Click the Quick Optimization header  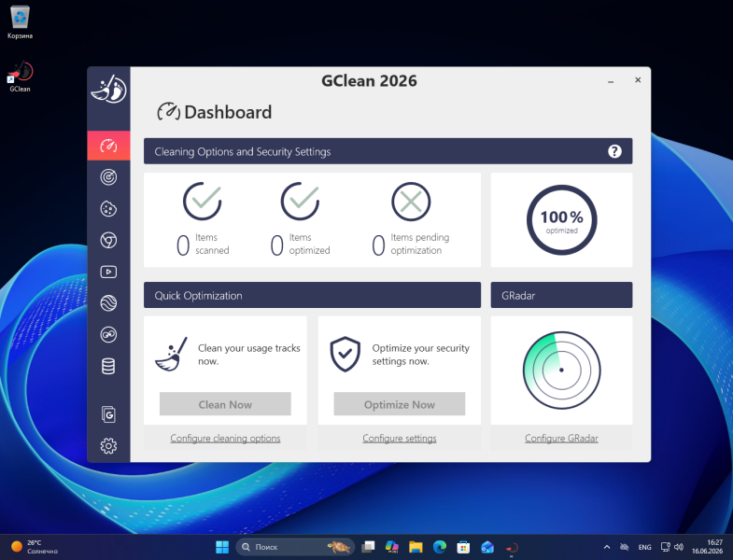(312, 295)
